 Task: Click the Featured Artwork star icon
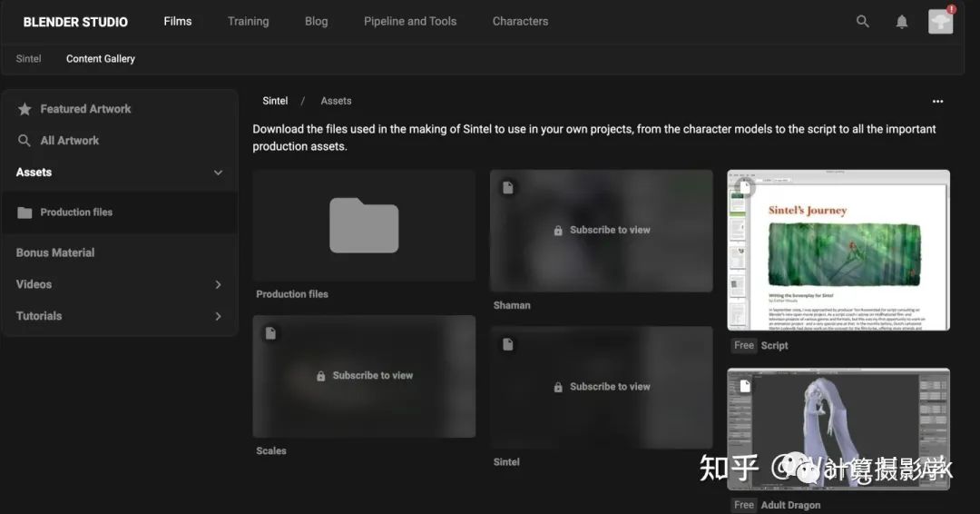coord(24,109)
